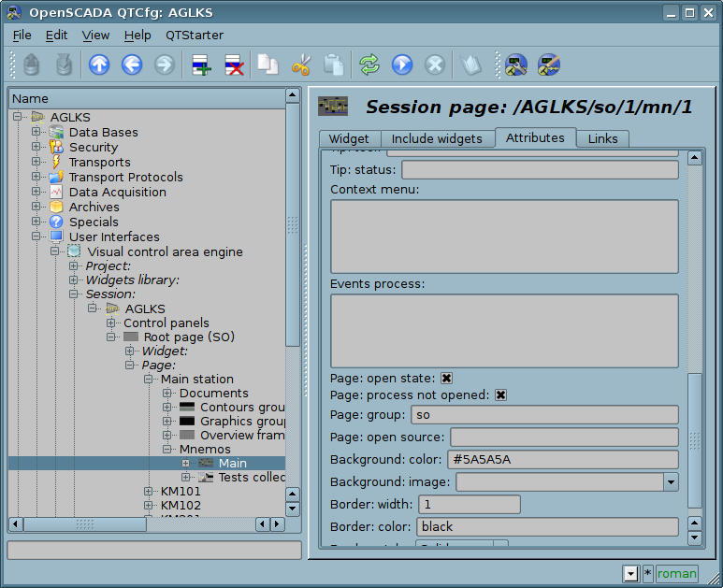Image resolution: width=723 pixels, height=588 pixels.
Task: Switch to the Include widgets tab
Action: [437, 138]
